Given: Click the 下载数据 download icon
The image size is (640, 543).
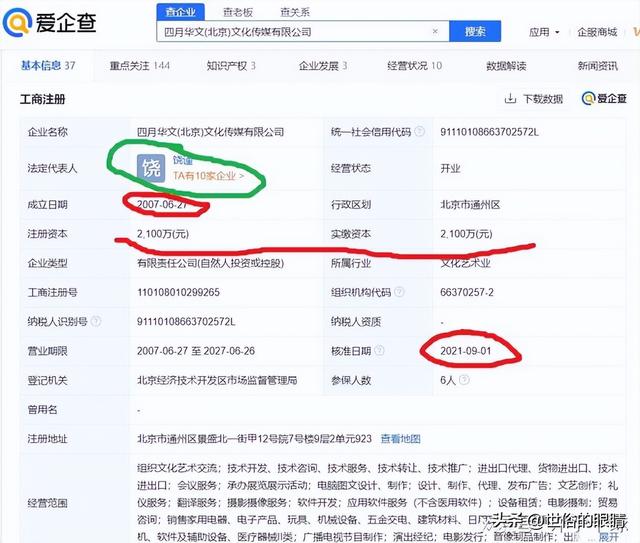Looking at the screenshot, I should (x=510, y=98).
